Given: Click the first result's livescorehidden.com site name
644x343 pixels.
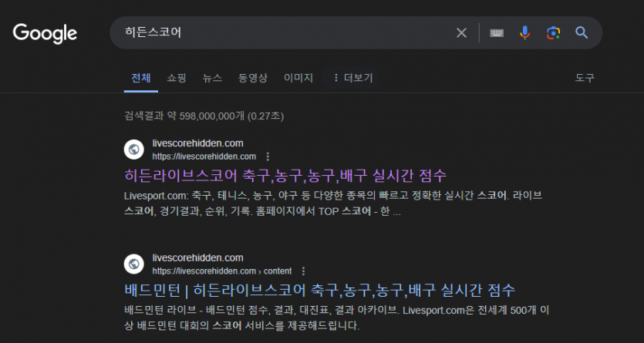Looking at the screenshot, I should pos(197,143).
